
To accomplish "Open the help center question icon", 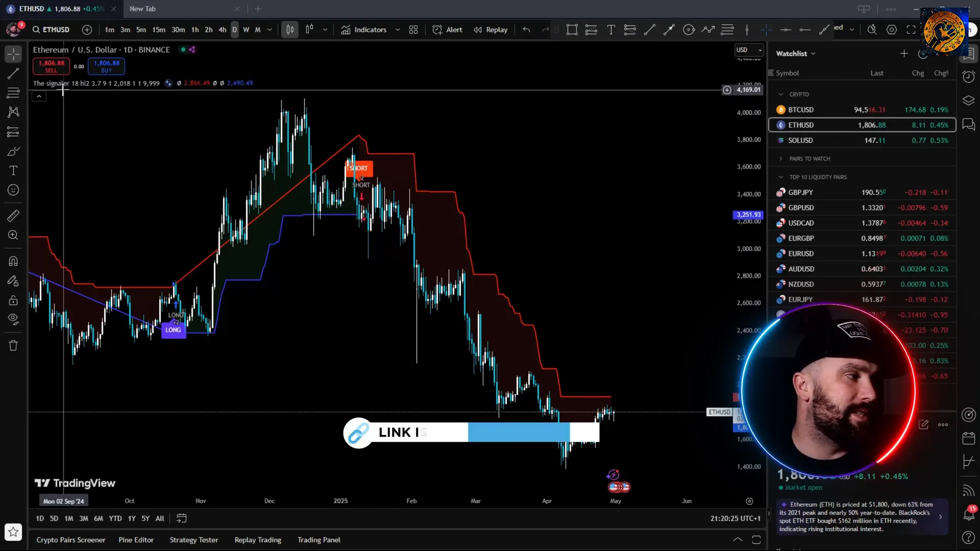I will 968,537.
